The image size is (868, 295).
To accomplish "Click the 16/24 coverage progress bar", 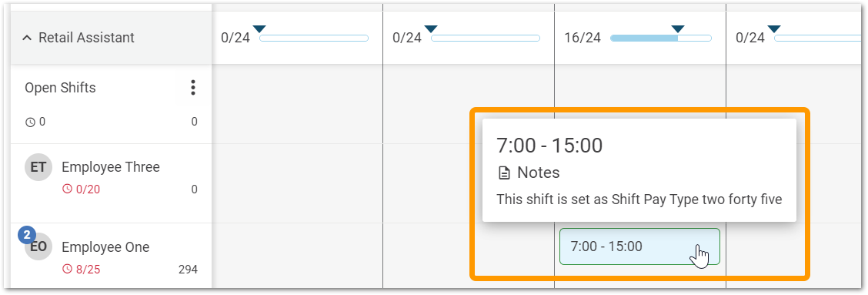I will 660,39.
